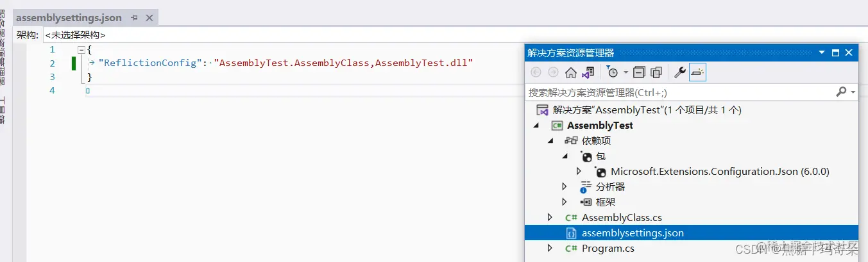Click the framework icon beside 框架
This screenshot has width=868, height=262.
tap(585, 202)
